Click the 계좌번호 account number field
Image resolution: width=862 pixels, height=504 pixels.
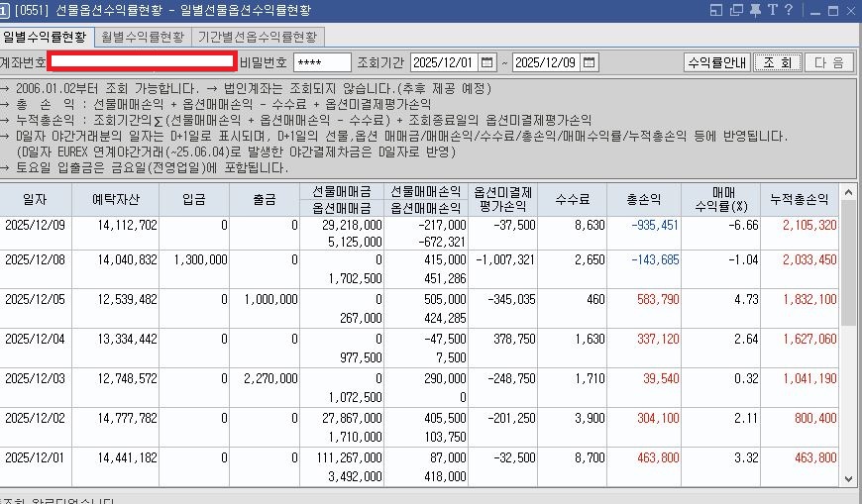pyautogui.click(x=143, y=61)
